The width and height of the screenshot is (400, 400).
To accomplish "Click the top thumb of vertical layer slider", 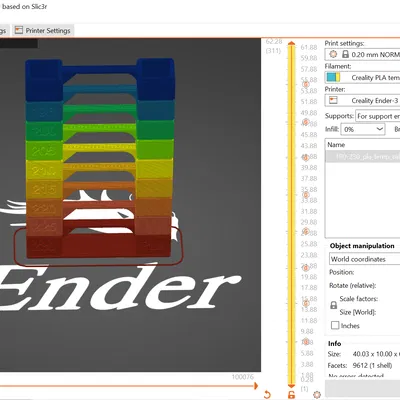I will 292,44.
